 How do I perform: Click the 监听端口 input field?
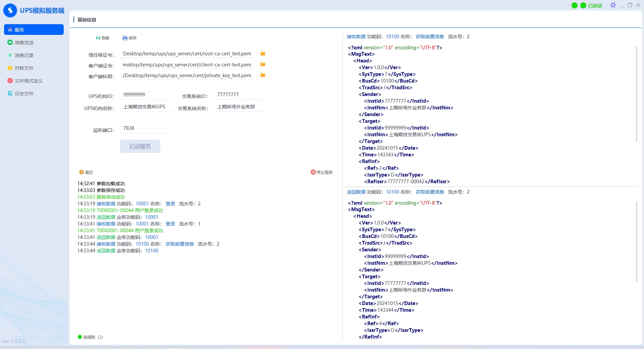147,128
